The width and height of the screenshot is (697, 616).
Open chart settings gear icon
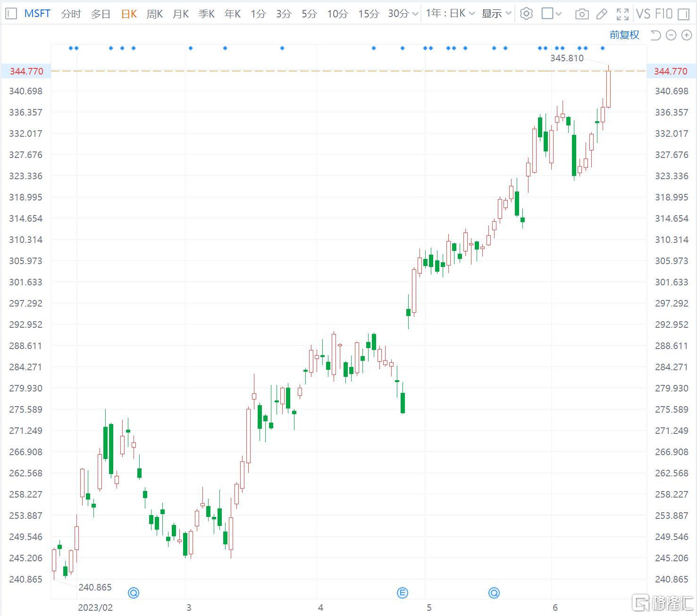[526, 14]
